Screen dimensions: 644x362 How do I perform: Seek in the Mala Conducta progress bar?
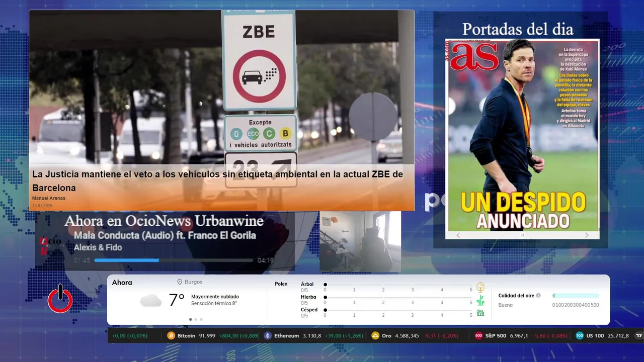point(174,260)
